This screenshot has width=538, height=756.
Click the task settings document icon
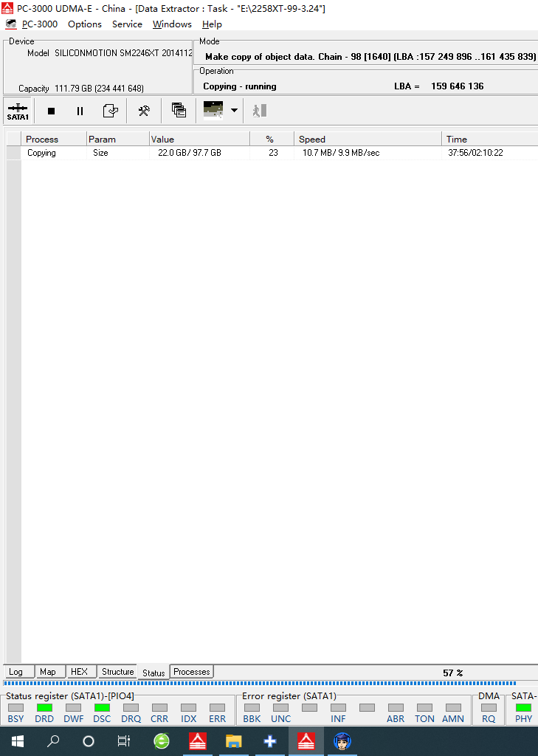click(110, 111)
